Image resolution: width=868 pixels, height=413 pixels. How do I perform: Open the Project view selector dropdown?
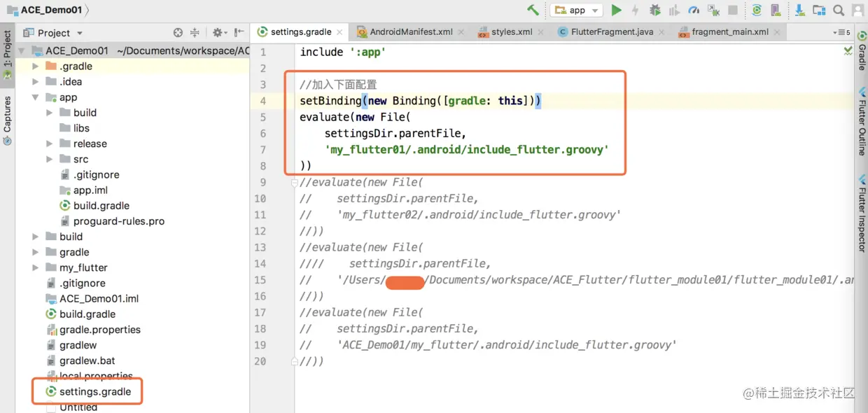click(53, 32)
